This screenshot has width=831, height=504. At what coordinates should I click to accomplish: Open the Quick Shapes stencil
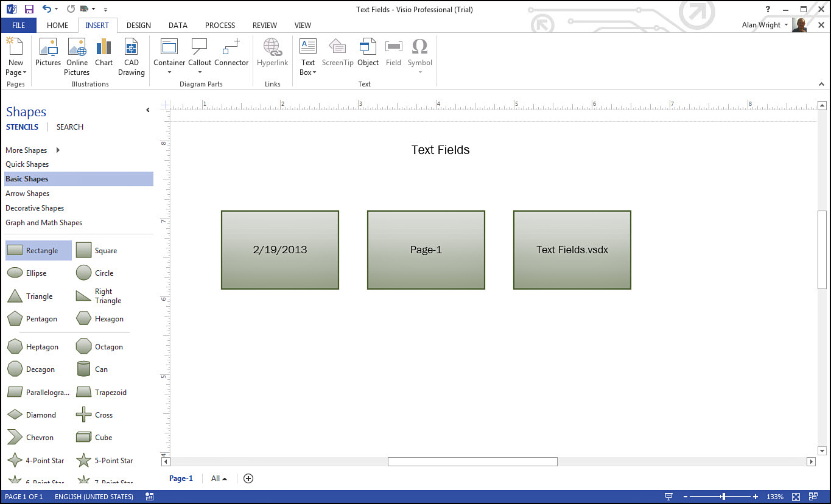tap(79, 164)
